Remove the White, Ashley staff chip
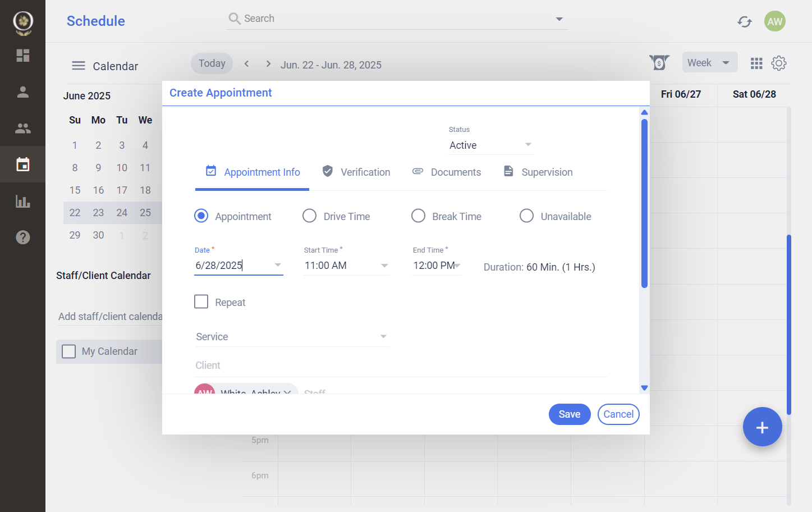The width and height of the screenshot is (812, 512). [x=287, y=392]
